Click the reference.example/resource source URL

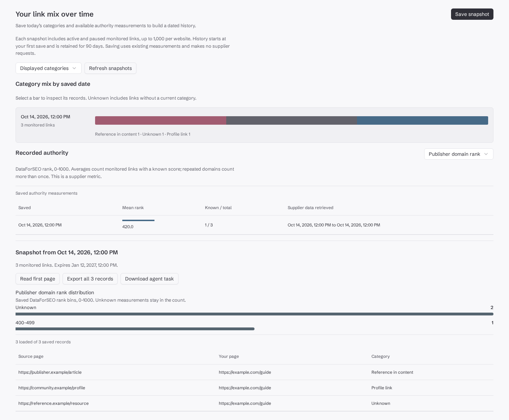53,403
